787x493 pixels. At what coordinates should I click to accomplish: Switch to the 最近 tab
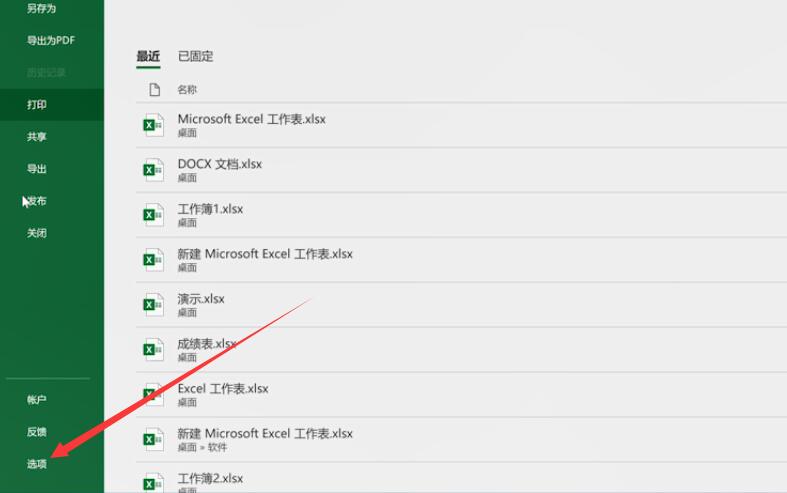(148, 56)
